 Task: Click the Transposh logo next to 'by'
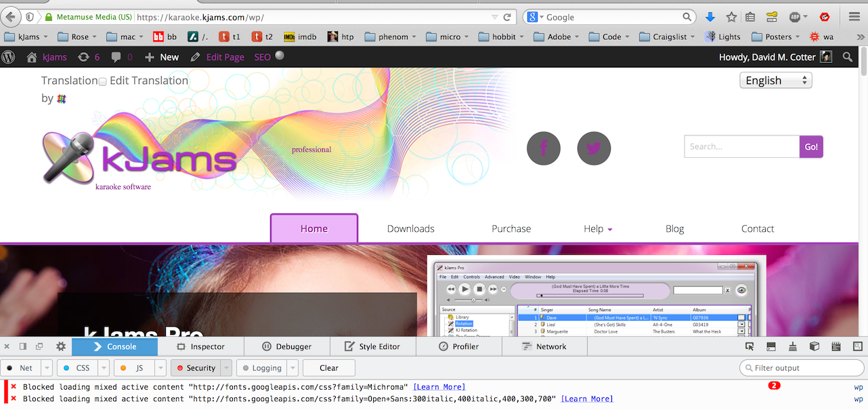(62, 99)
